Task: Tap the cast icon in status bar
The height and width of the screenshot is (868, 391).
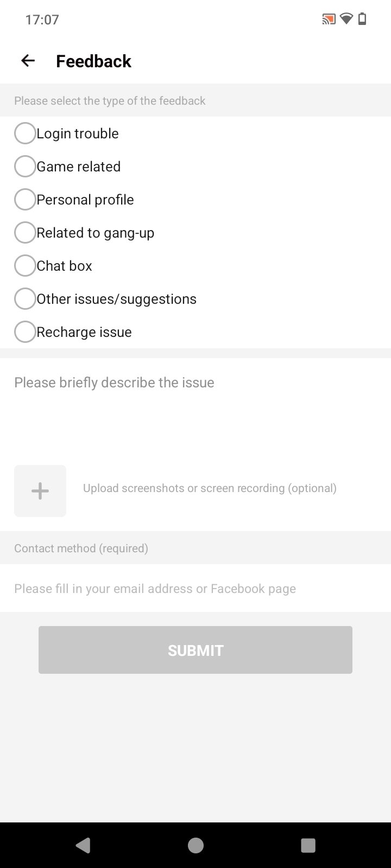Action: 329,20
